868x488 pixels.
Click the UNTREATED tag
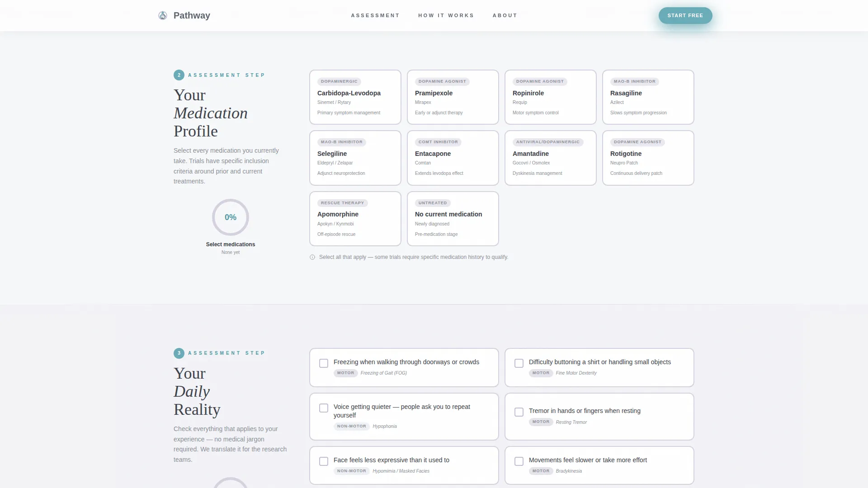433,203
